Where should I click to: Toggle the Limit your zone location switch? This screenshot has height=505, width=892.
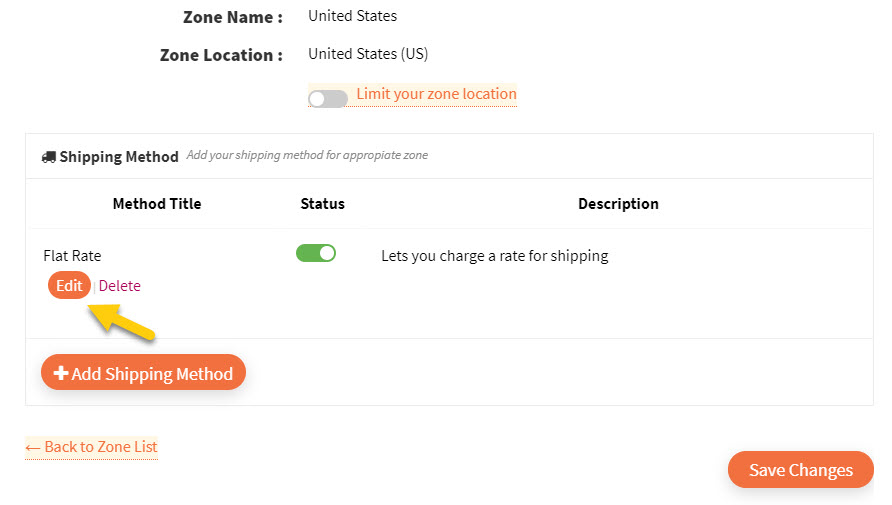click(328, 99)
